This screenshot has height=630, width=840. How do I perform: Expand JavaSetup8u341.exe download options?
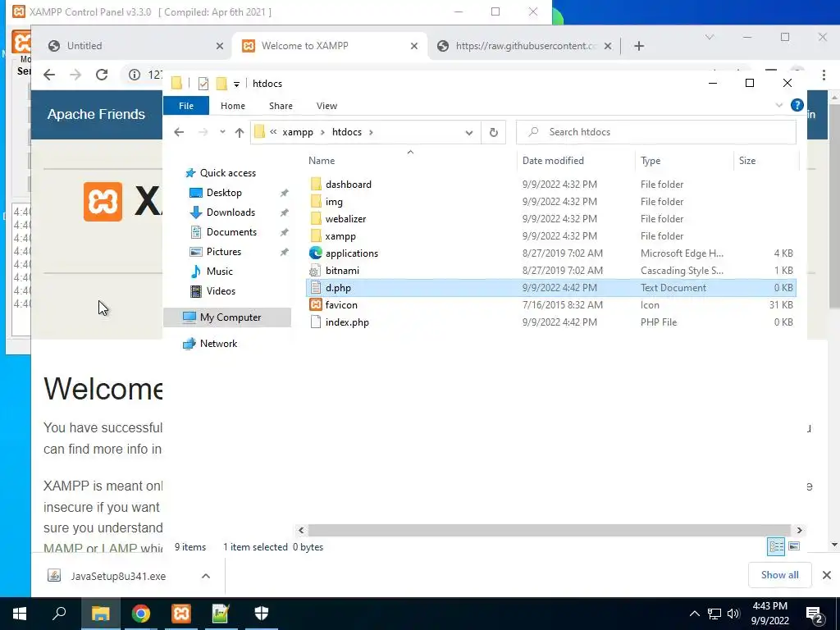pyautogui.click(x=206, y=576)
